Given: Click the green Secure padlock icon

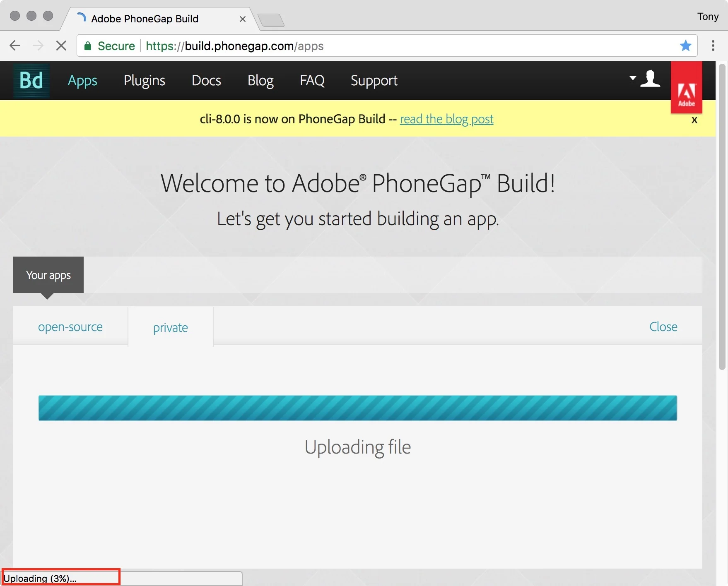Looking at the screenshot, I should tap(88, 46).
